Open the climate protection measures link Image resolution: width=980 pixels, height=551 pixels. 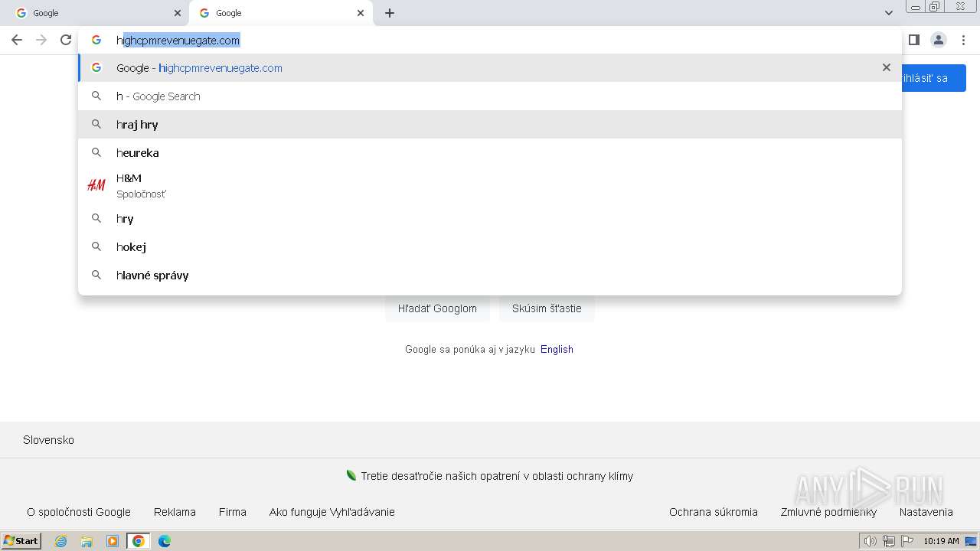tap(497, 476)
